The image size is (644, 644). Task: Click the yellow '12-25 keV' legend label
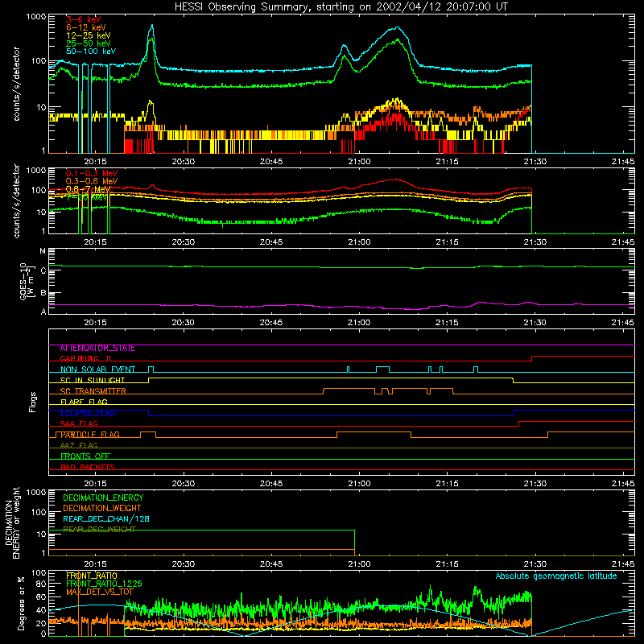89,35
